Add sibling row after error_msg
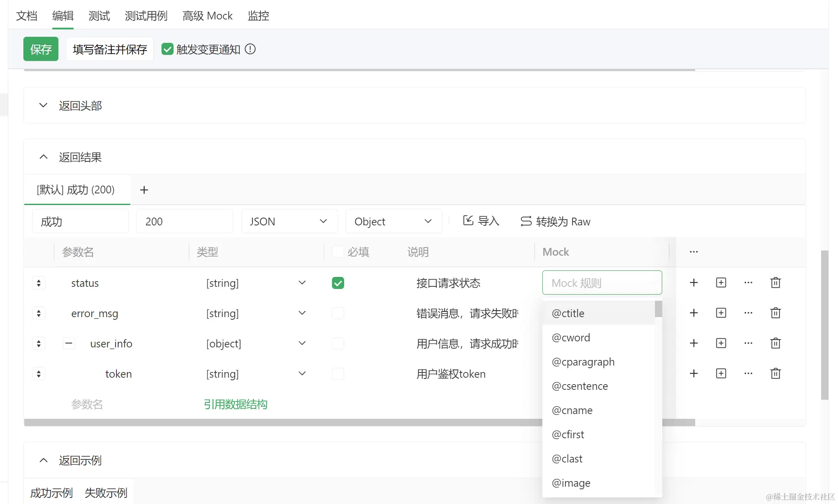This screenshot has height=504, width=838. pos(693,313)
